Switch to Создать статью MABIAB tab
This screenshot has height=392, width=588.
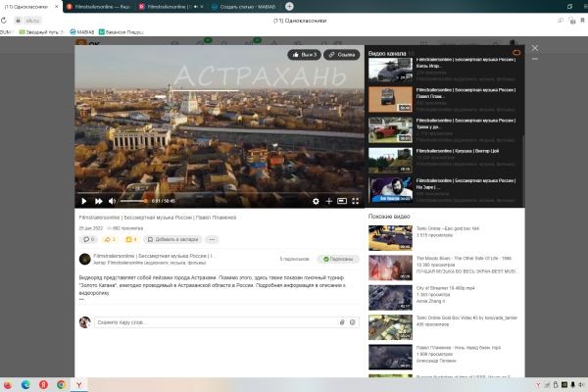pyautogui.click(x=244, y=7)
